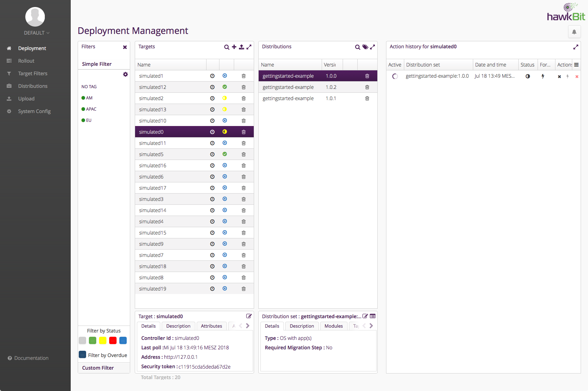Image resolution: width=588 pixels, height=391 pixels.
Task: Maximize the Targets table
Action: coord(249,47)
